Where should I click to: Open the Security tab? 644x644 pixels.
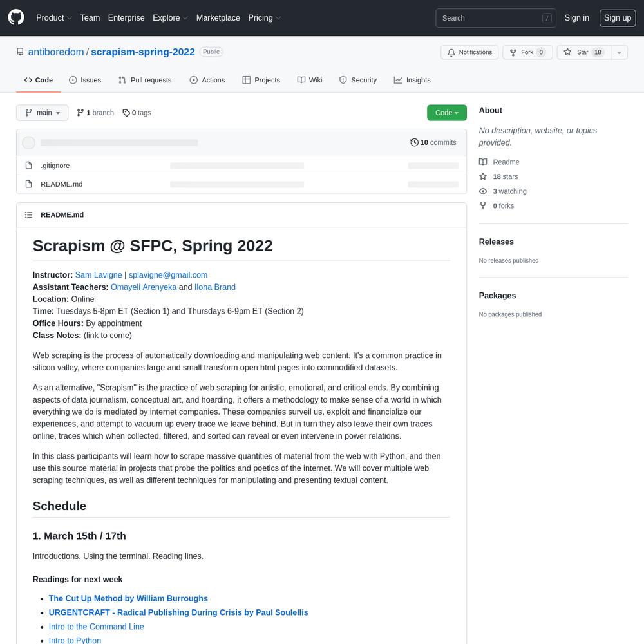coord(357,80)
